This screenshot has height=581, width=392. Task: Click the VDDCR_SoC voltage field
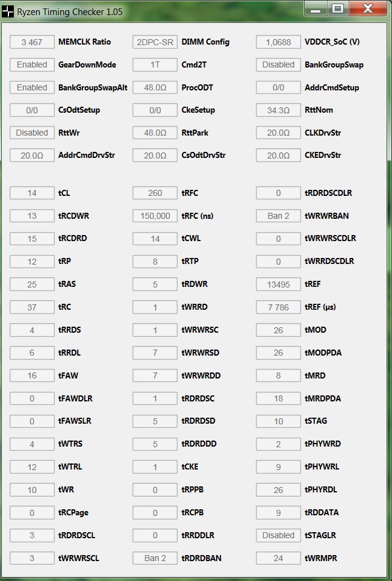(278, 42)
